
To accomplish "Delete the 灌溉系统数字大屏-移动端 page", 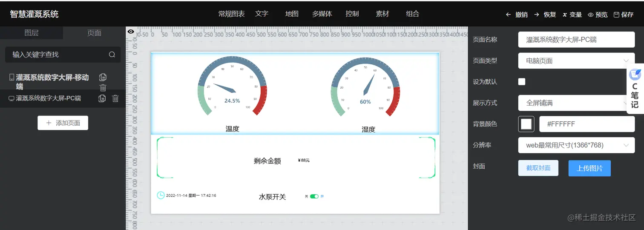I will (x=103, y=88).
